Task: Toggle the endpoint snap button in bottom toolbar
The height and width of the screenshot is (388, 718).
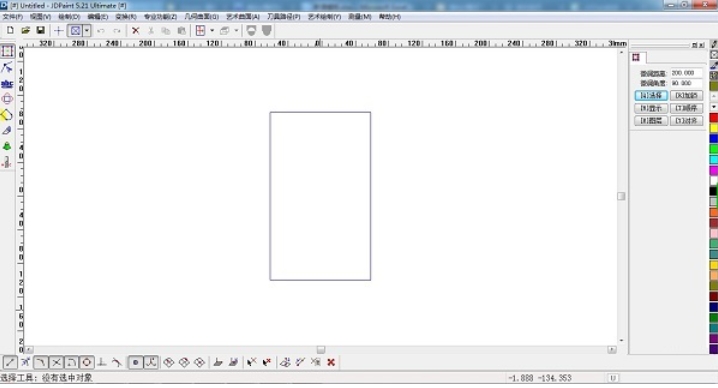Action: click(10, 362)
